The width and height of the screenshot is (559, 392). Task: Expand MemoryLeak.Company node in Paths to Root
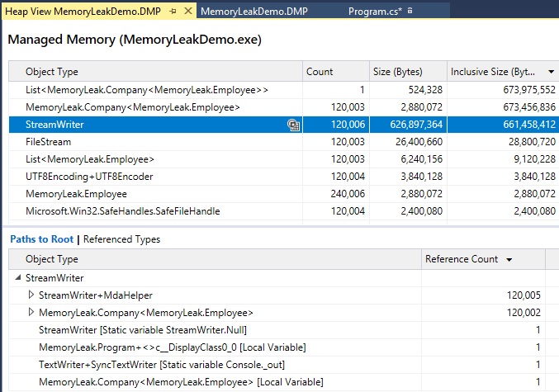(x=32, y=313)
